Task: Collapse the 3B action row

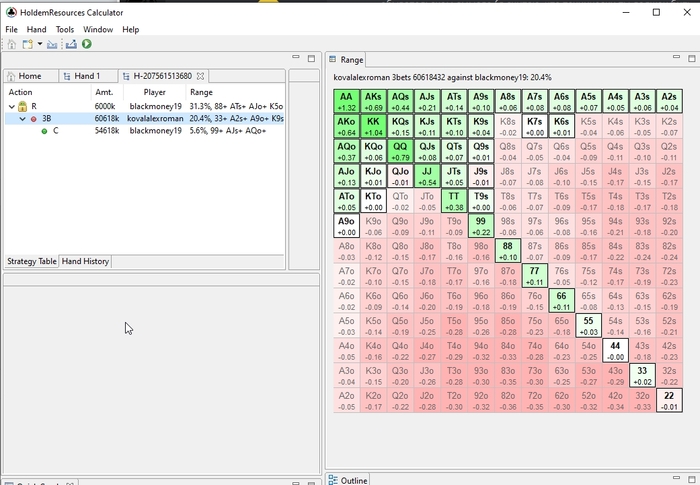Action: (x=22, y=119)
